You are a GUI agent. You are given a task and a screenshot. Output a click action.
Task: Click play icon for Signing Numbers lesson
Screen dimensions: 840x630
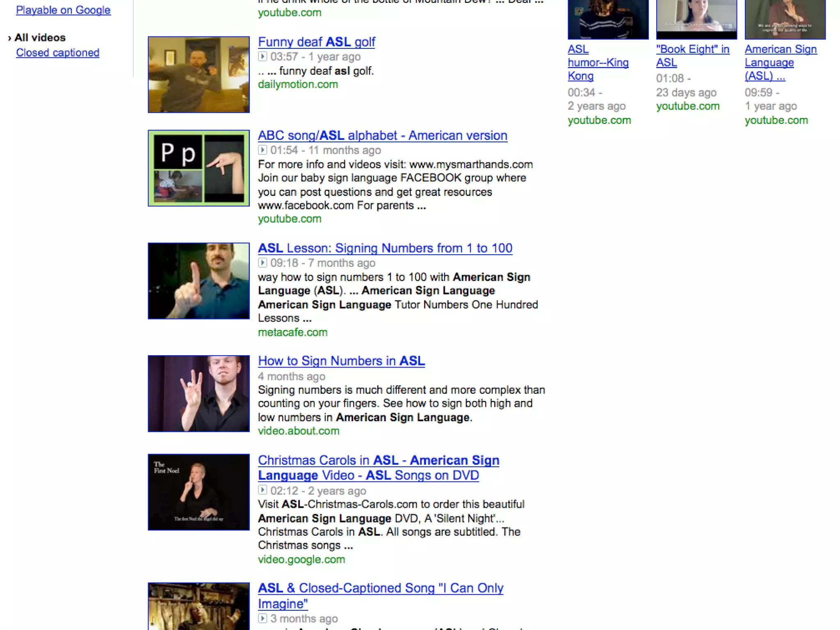(x=262, y=263)
